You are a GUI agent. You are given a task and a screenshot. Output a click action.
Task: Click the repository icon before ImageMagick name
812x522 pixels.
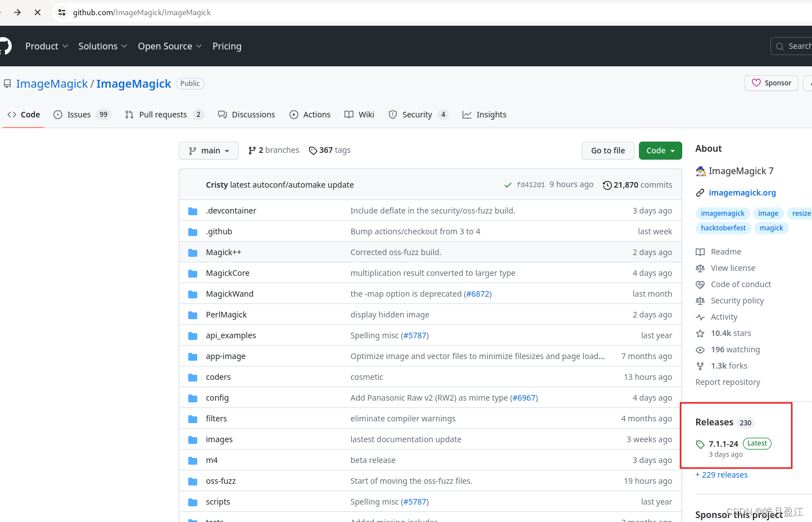[7, 84]
